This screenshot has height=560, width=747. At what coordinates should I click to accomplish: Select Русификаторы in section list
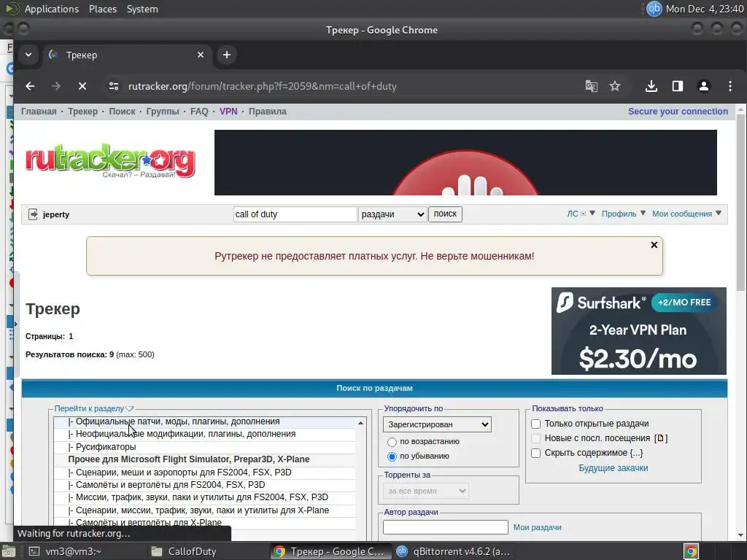(x=205, y=447)
